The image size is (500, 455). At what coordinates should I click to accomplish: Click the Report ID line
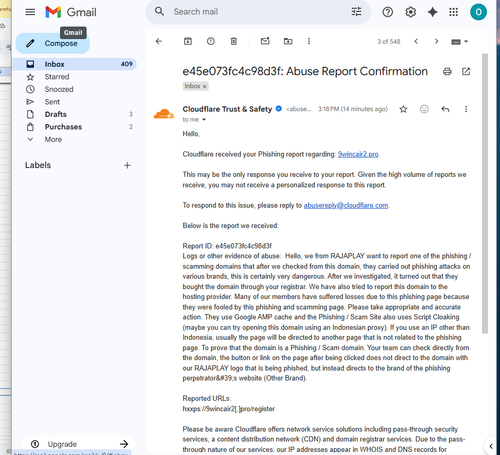227,246
